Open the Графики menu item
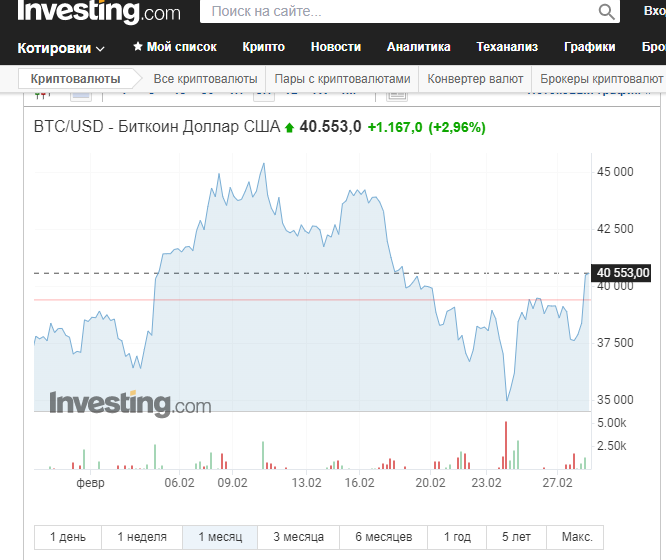Image resolution: width=666 pixels, height=560 pixels. pos(589,47)
